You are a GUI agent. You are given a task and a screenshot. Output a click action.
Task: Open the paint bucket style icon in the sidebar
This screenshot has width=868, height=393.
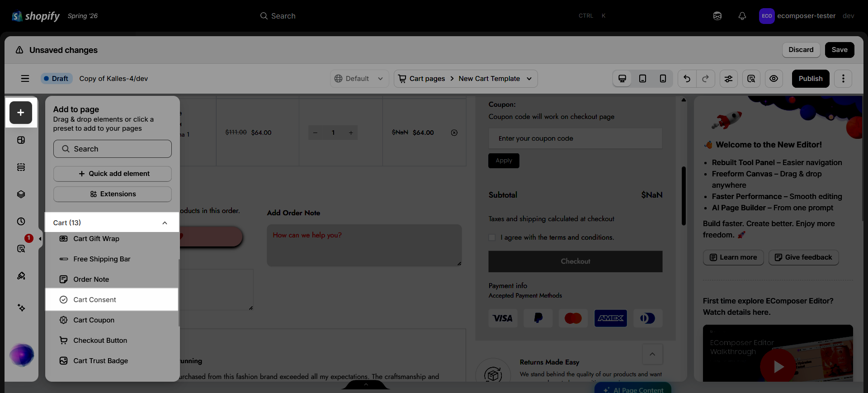tap(21, 276)
